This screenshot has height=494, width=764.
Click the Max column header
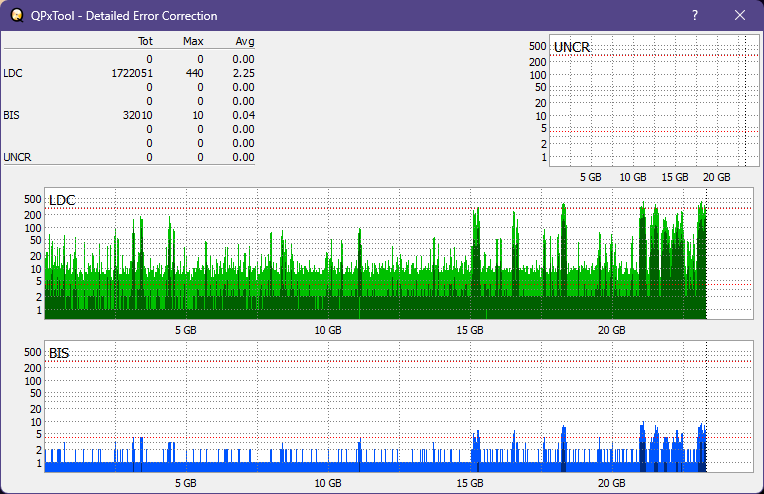(x=193, y=41)
